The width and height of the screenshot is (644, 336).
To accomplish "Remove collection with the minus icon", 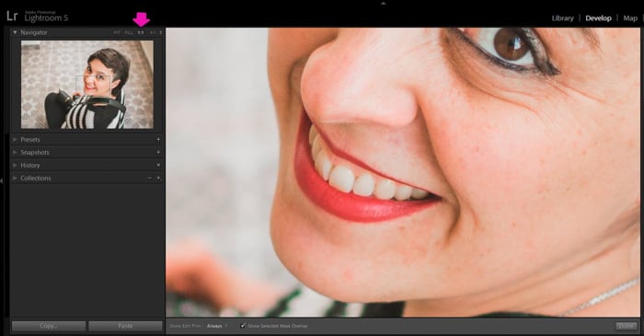I will tap(149, 178).
